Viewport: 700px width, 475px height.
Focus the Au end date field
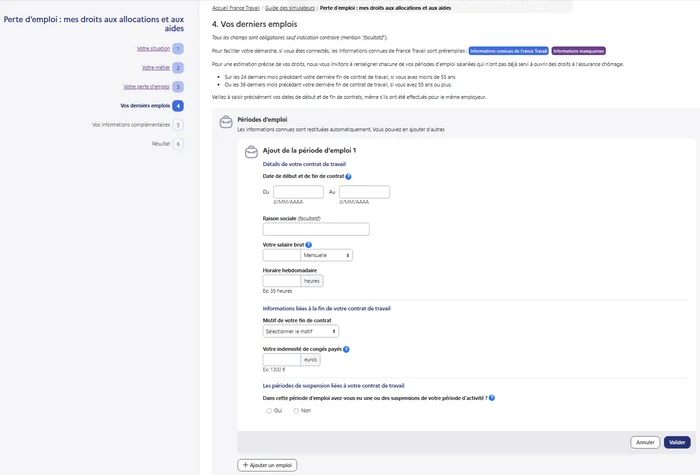click(x=364, y=192)
